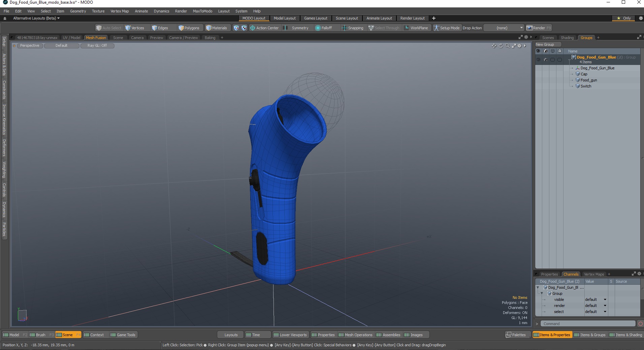The image size is (644, 350).
Task: Click the Layouts button
Action: coord(231,335)
